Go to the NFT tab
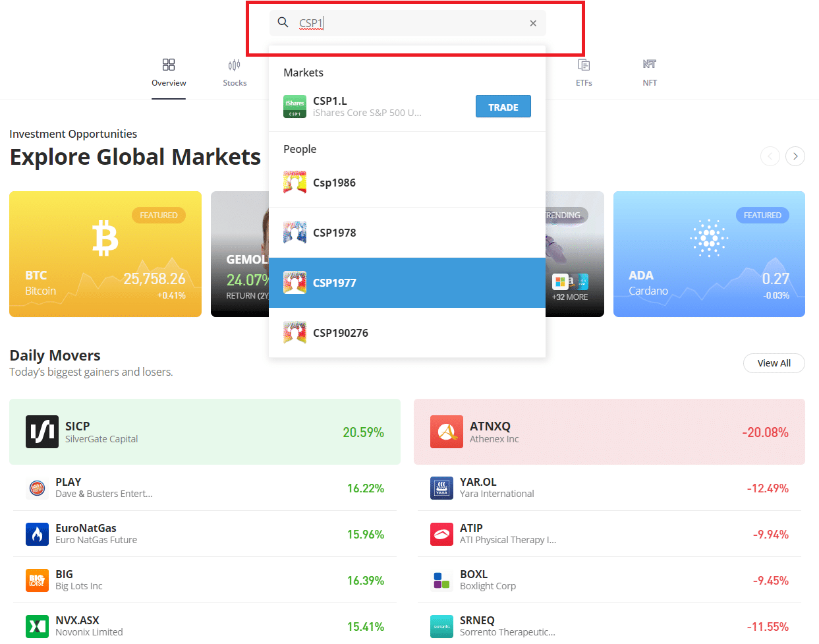The width and height of the screenshot is (819, 644). click(x=650, y=73)
